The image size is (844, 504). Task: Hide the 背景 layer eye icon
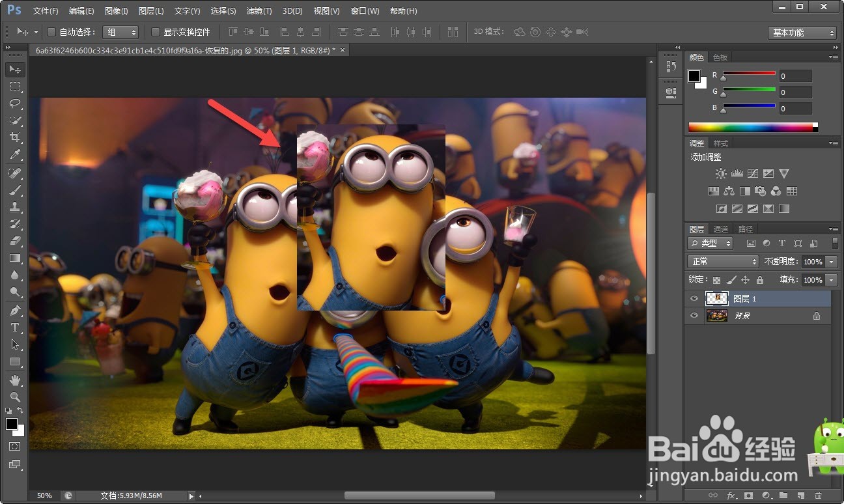tap(694, 316)
